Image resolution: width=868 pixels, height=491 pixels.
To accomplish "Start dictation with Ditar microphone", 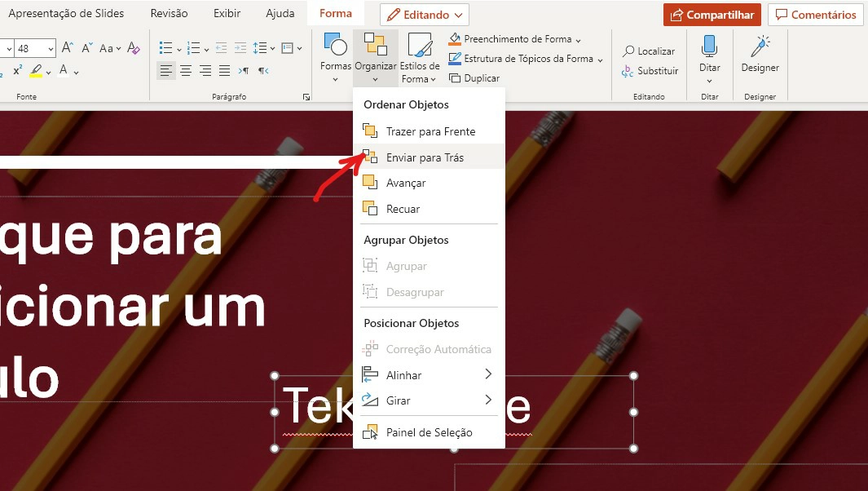I will point(709,58).
